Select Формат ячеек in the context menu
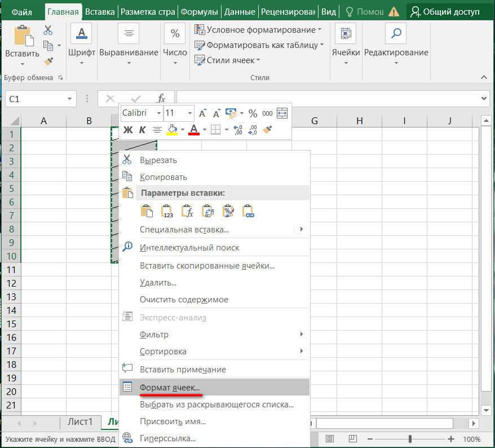 point(169,388)
